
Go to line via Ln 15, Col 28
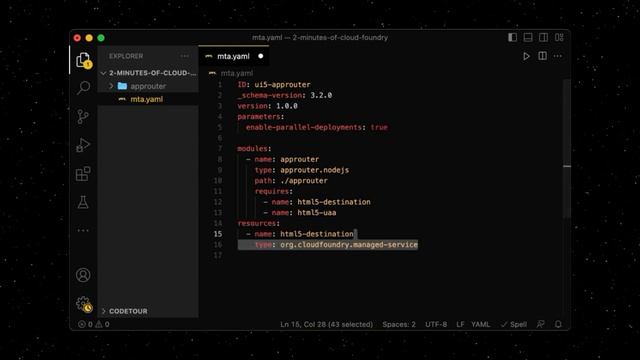click(x=326, y=324)
